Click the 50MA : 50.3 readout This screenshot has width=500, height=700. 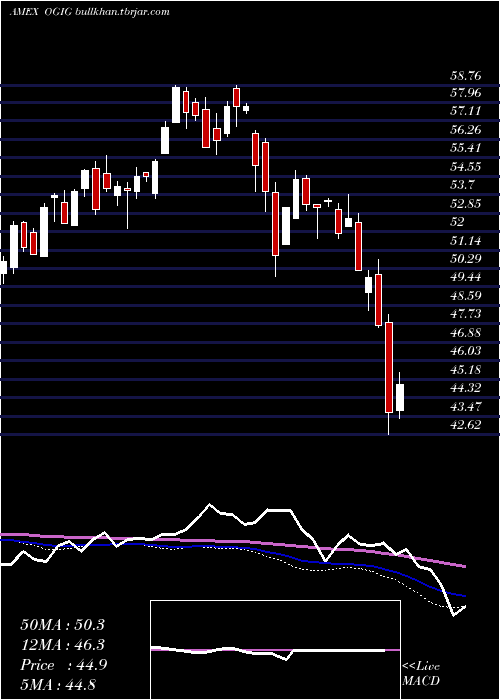click(62, 625)
